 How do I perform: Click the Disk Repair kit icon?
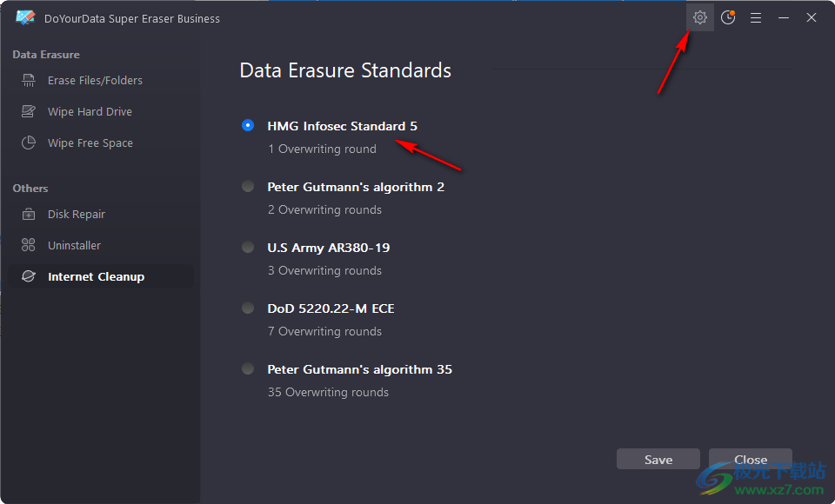coord(28,214)
